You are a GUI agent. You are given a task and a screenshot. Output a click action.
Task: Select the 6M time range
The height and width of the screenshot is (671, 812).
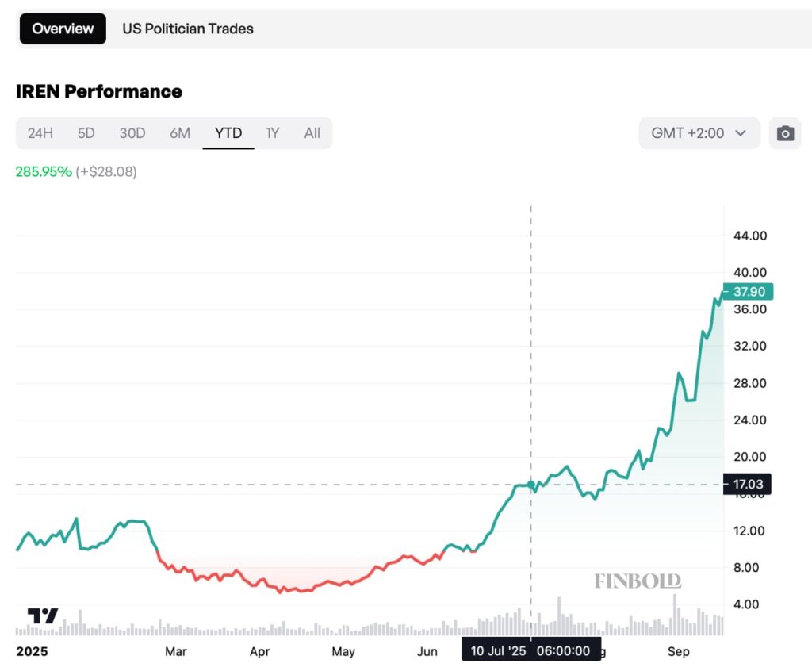click(180, 133)
